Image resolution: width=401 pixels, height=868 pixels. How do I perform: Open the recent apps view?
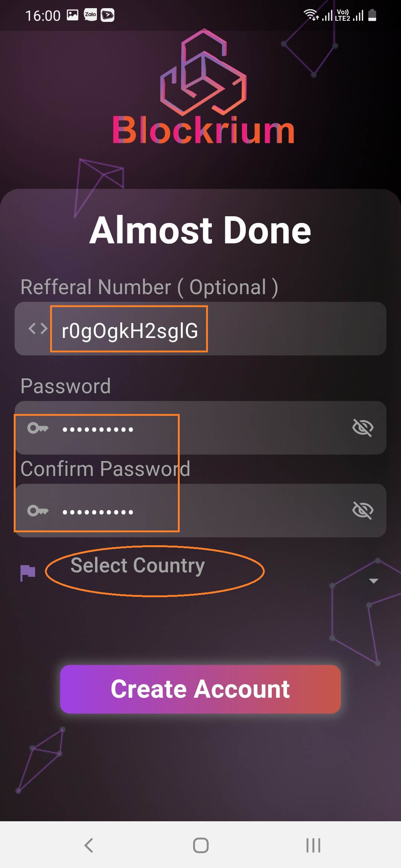[x=313, y=845]
